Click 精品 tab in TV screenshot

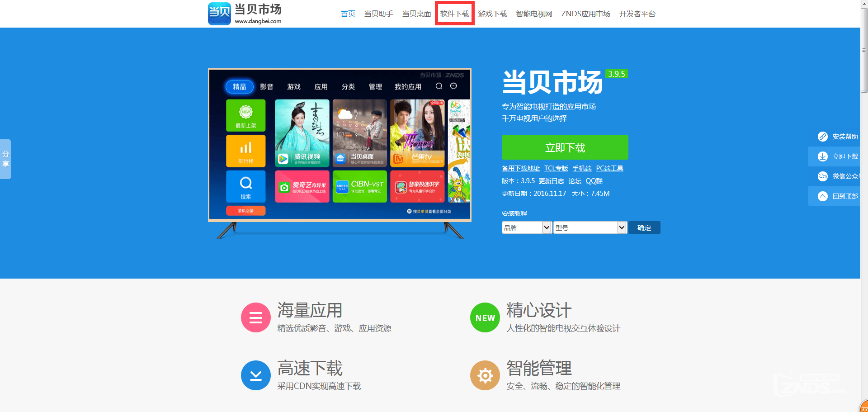(240, 87)
